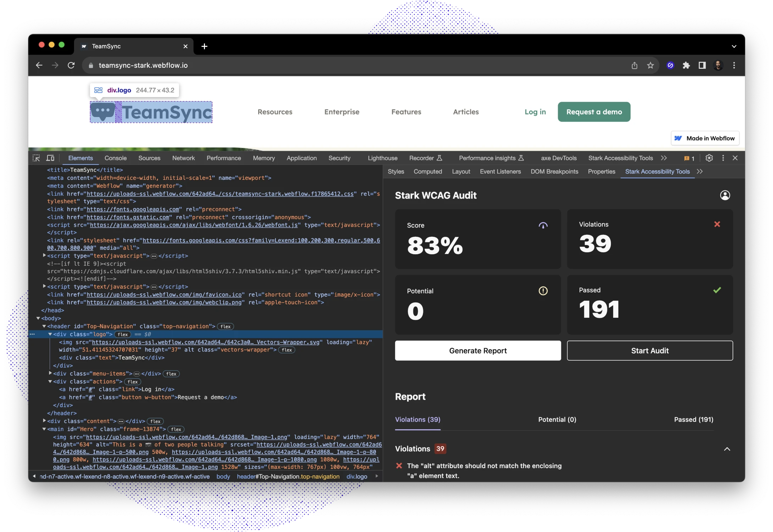Collapse the Violations 39 section chevron
The height and width of the screenshot is (532, 773).
(x=727, y=449)
